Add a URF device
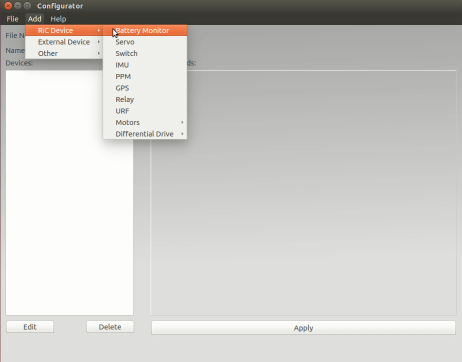The height and width of the screenshot is (362, 462). (145, 111)
